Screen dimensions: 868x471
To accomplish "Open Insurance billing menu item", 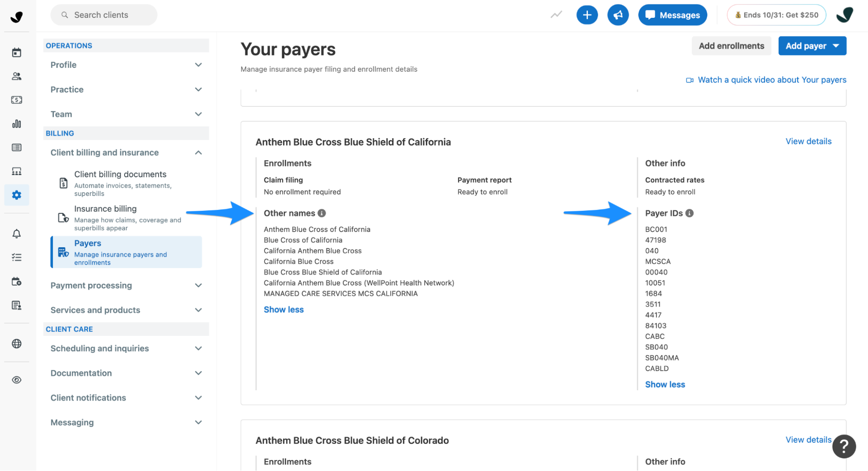I will pos(127,218).
